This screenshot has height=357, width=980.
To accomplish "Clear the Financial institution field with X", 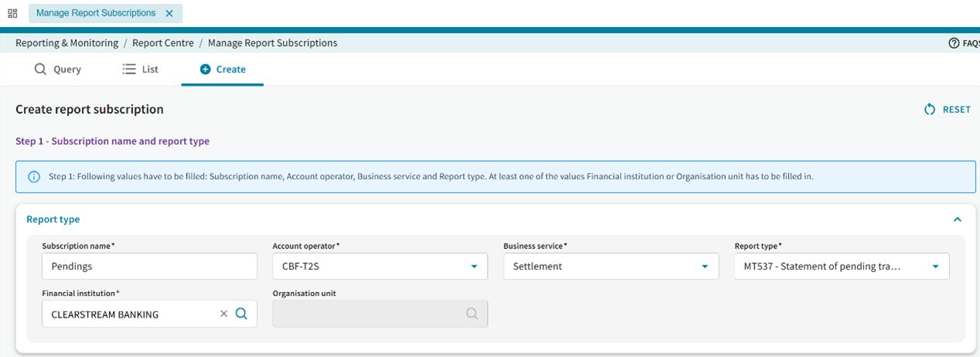I will click(x=224, y=314).
